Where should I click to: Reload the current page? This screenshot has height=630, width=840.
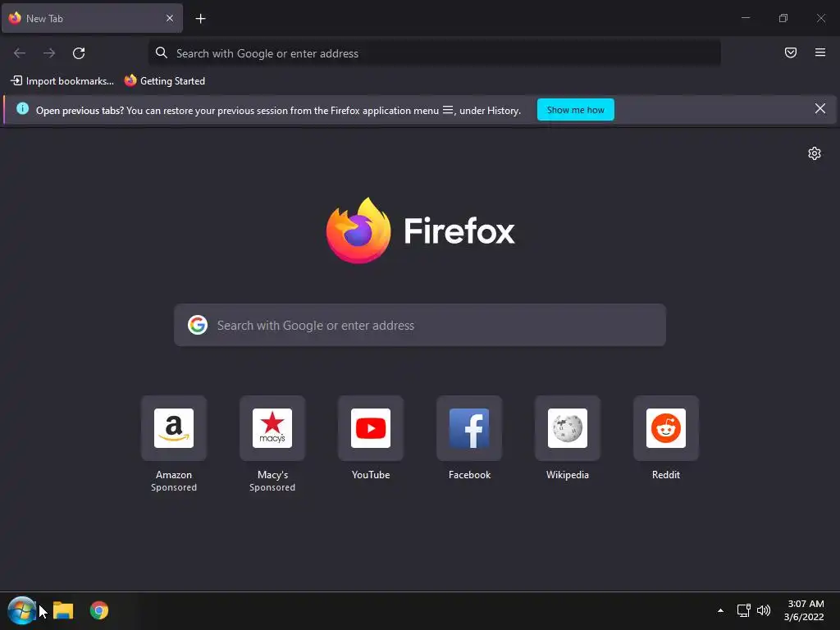pos(79,53)
